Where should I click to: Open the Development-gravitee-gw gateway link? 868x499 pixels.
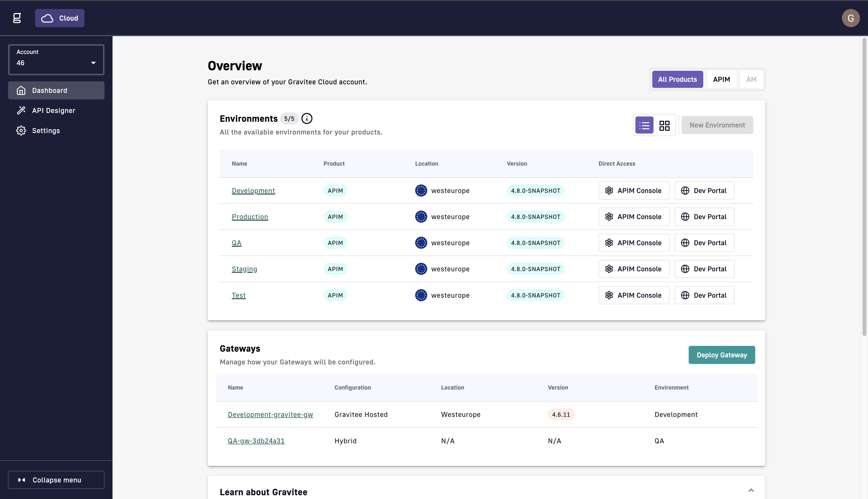pos(270,414)
